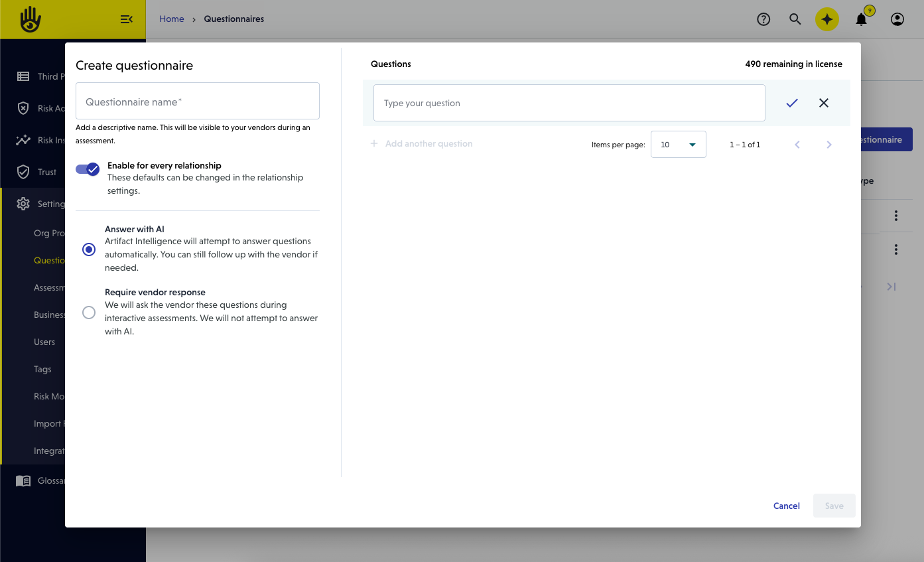The image size is (924, 562).
Task: Jump to last page in the background table
Action: click(x=891, y=287)
